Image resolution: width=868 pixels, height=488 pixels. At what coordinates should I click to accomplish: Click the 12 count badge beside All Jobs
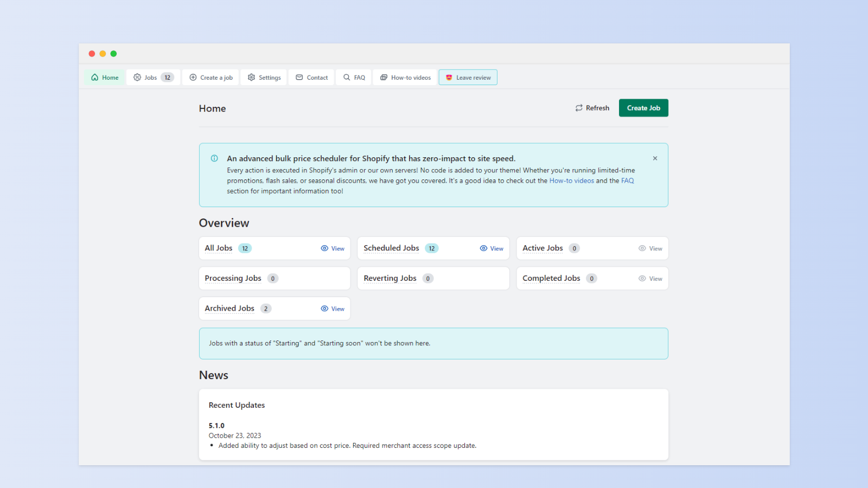tap(245, 248)
